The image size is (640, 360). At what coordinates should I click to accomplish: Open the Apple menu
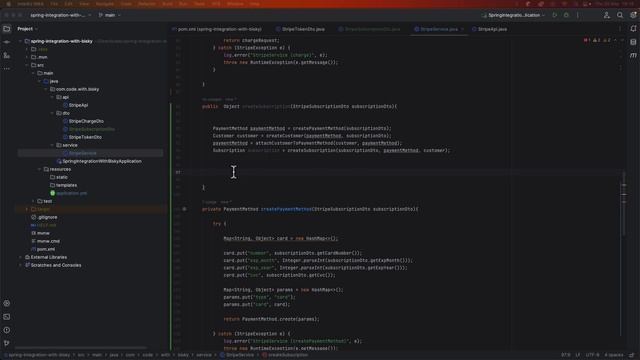[x=8, y=4]
